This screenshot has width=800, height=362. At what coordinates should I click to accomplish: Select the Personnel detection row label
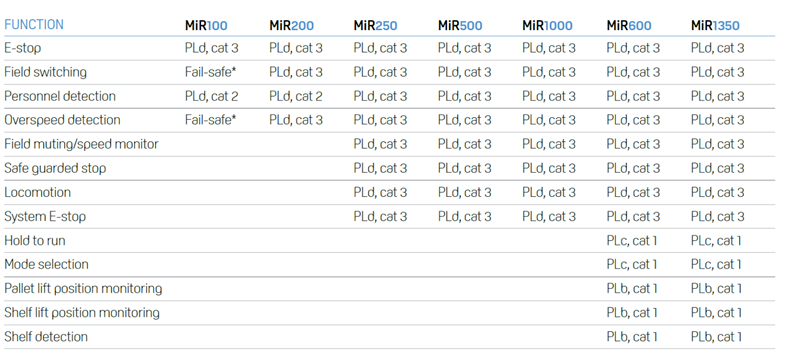click(x=60, y=96)
